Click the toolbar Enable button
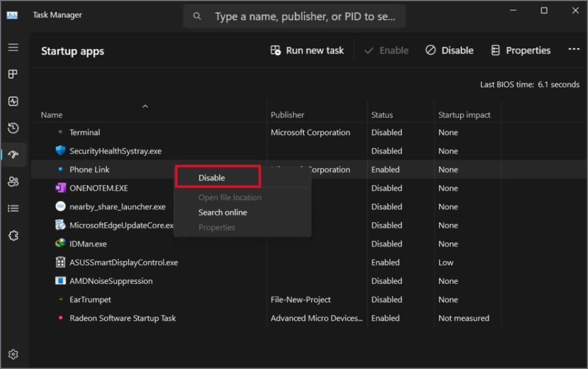The height and width of the screenshot is (369, 588). coord(386,51)
